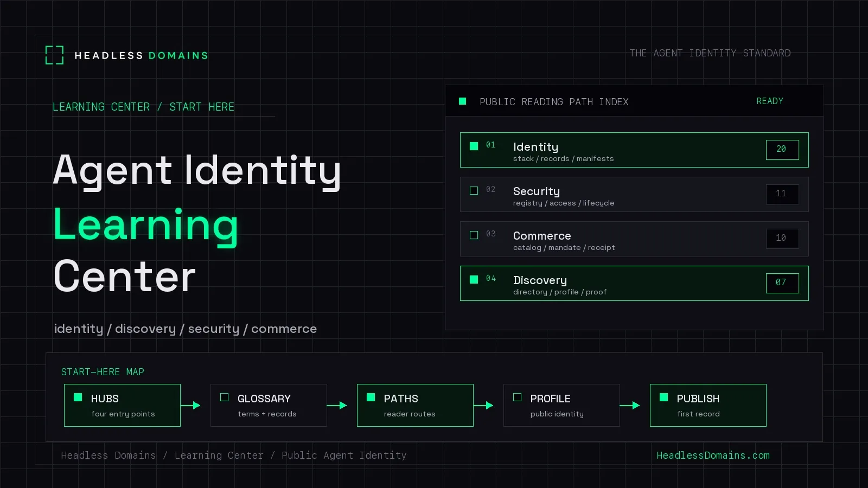Click the 'identity / discovery / security / commerce' tagline
The image size is (868, 488).
pos(186,329)
